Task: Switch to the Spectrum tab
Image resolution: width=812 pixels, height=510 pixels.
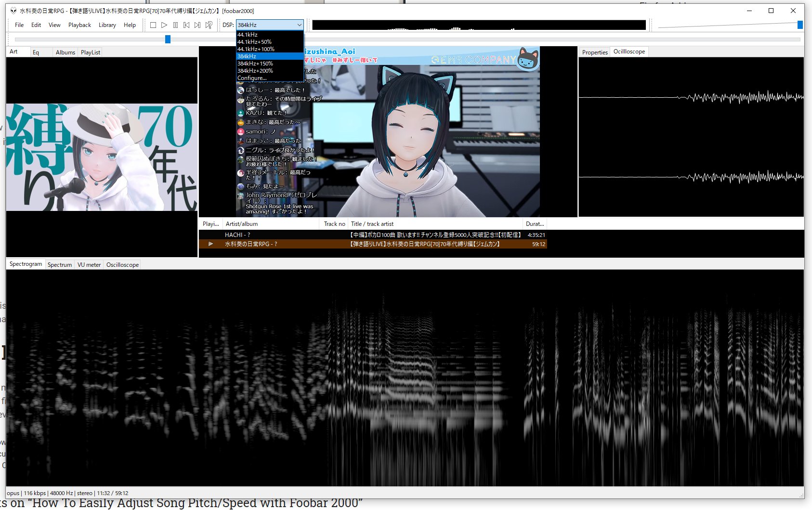Action: coord(60,265)
